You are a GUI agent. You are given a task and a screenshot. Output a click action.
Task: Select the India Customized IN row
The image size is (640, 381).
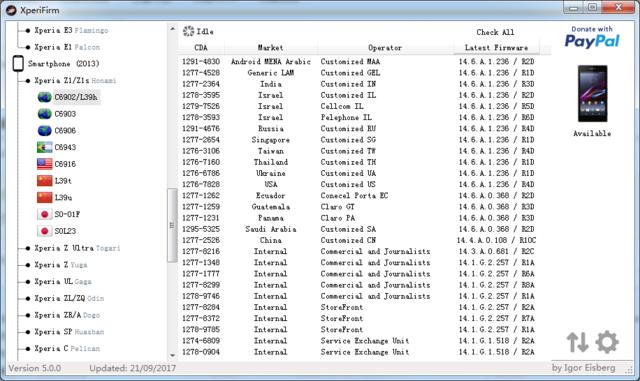(x=358, y=84)
